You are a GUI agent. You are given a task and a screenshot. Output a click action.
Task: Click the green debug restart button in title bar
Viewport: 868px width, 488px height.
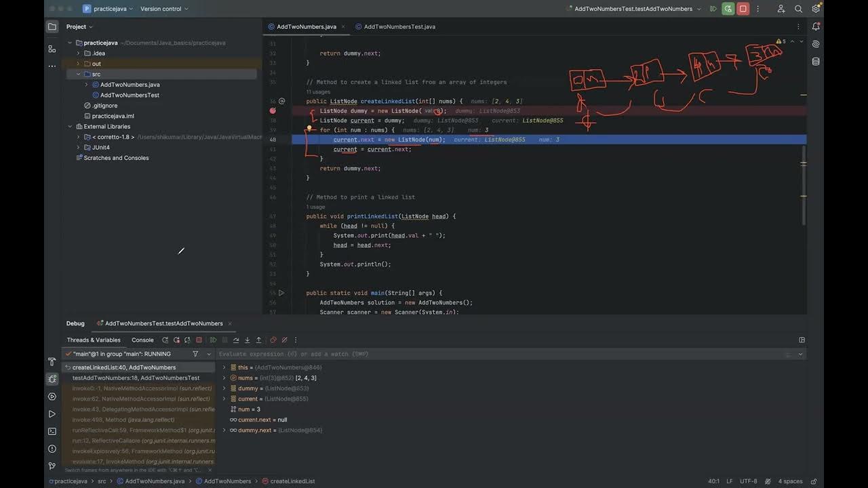[728, 9]
